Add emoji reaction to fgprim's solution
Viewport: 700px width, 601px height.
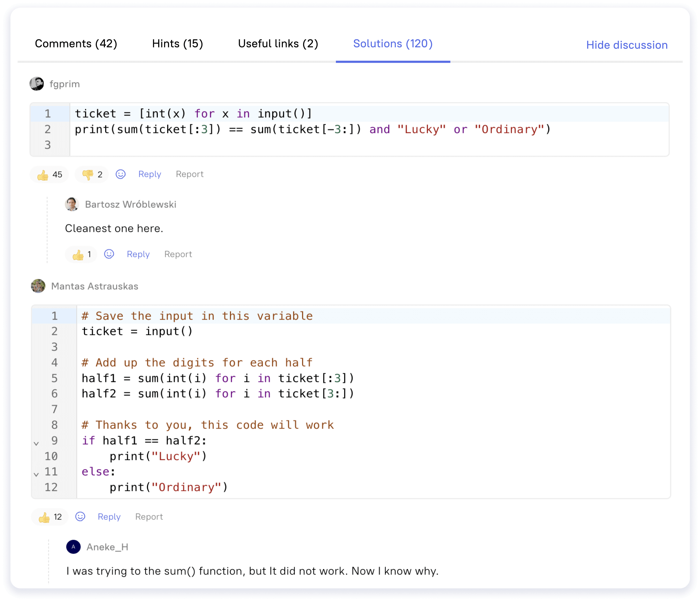[x=121, y=174]
